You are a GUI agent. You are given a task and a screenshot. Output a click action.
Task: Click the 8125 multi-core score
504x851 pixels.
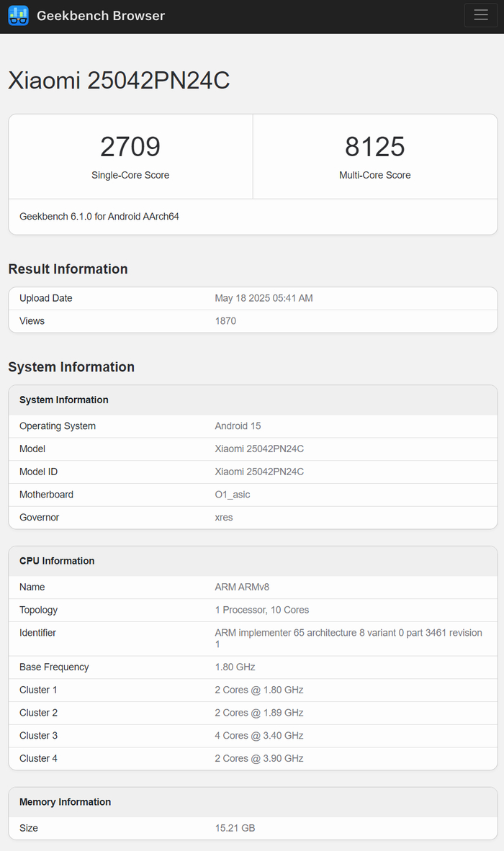click(374, 147)
